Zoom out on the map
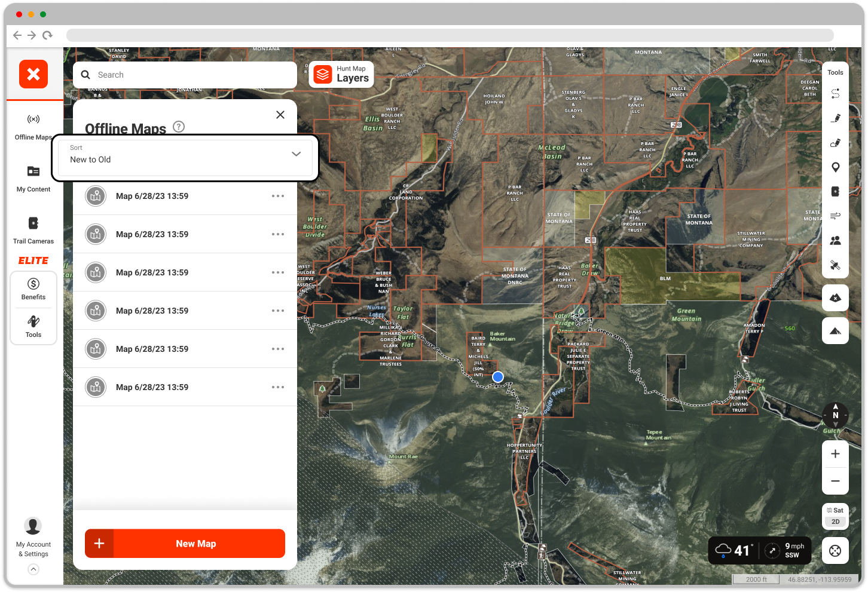 pyautogui.click(x=835, y=481)
